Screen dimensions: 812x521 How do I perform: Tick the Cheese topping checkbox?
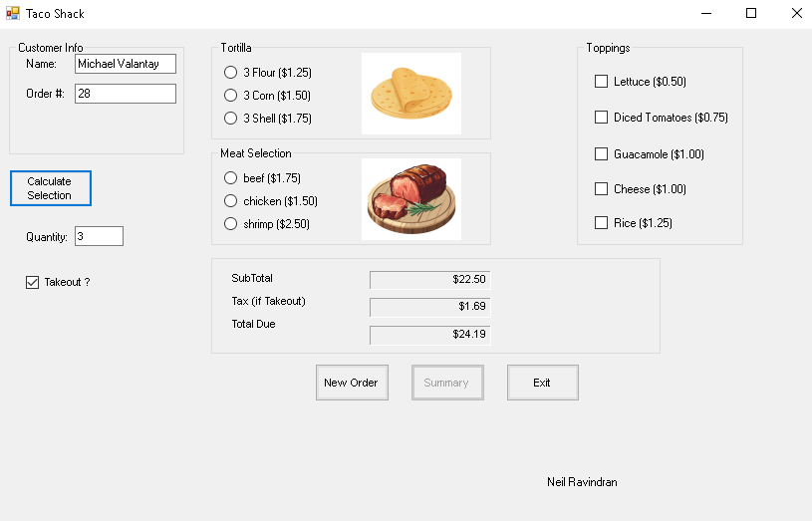click(601, 189)
